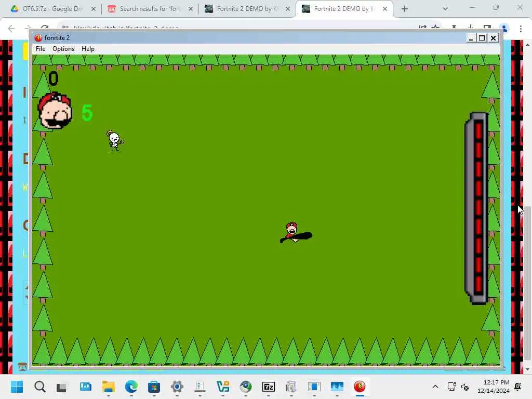The image size is (532, 399).
Task: Open a new Chrome tab
Action: click(404, 9)
